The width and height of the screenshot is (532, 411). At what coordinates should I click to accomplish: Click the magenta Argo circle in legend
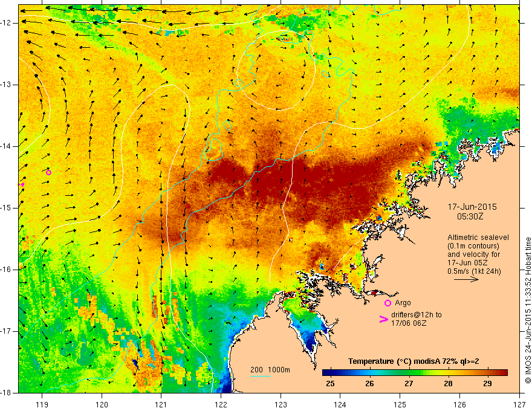[x=388, y=303]
